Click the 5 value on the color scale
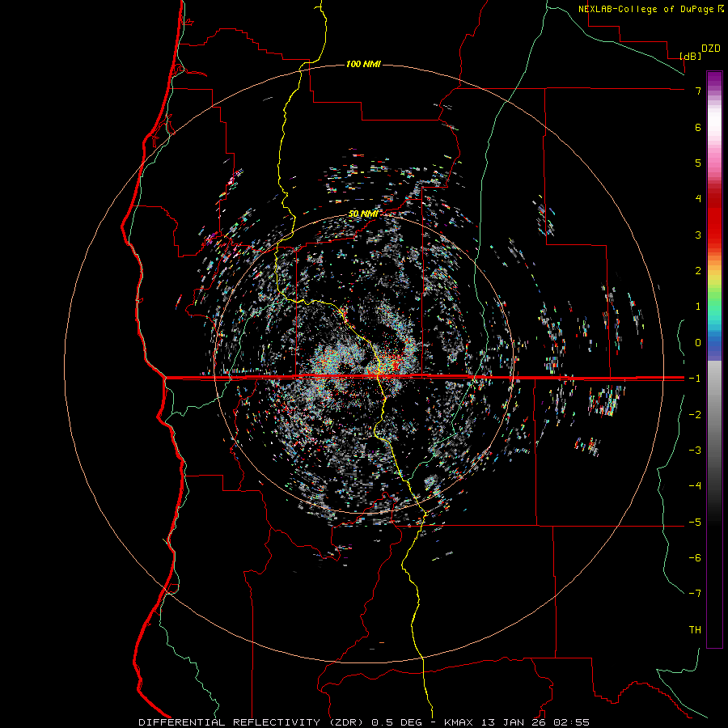 [698, 163]
